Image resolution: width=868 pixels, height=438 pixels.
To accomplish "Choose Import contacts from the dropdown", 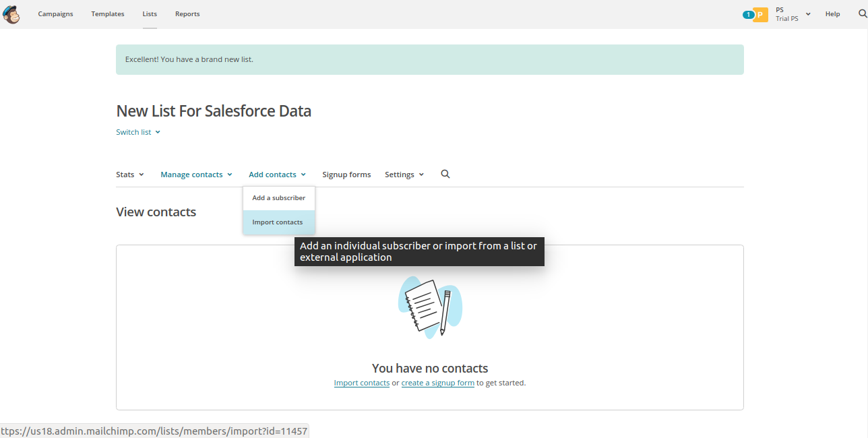I will [278, 222].
